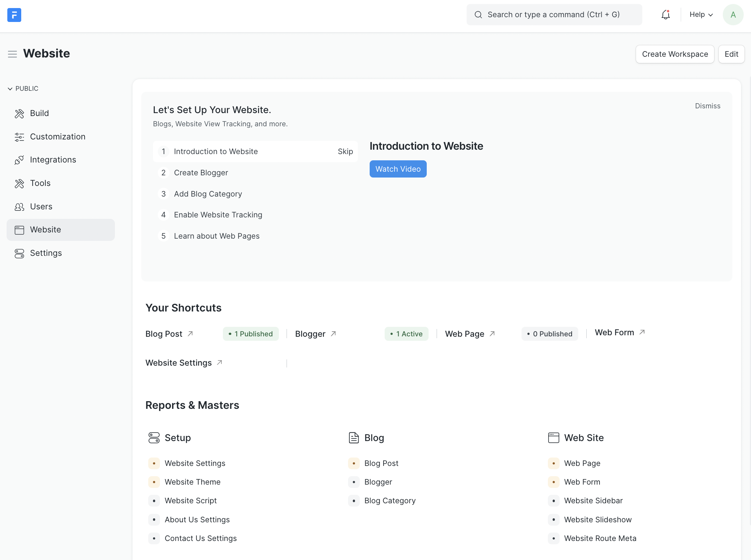Click the Setup card icon
The image size is (751, 560).
click(154, 438)
